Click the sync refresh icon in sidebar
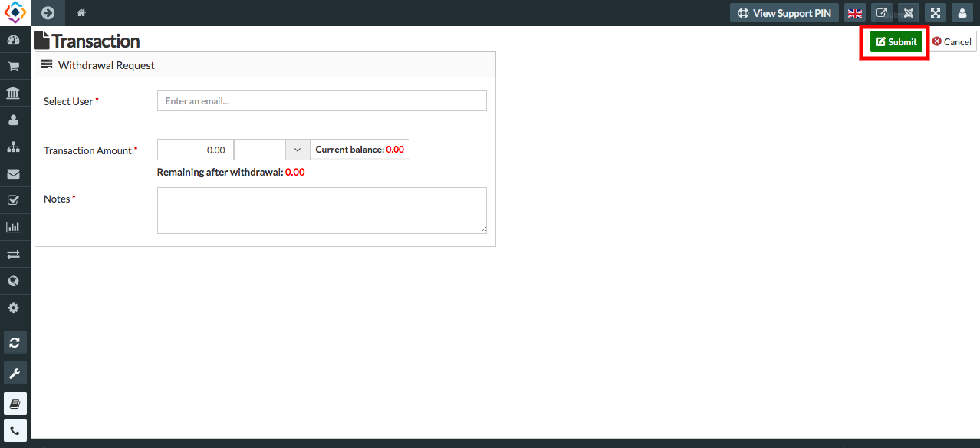Image resolution: width=980 pixels, height=448 pixels. point(15,341)
